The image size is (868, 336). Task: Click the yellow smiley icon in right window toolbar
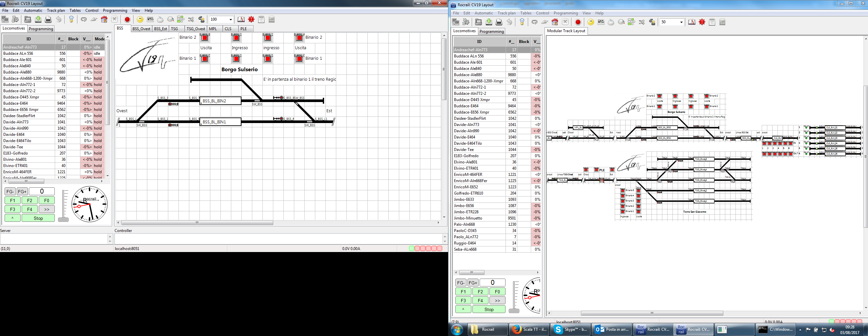(x=591, y=22)
